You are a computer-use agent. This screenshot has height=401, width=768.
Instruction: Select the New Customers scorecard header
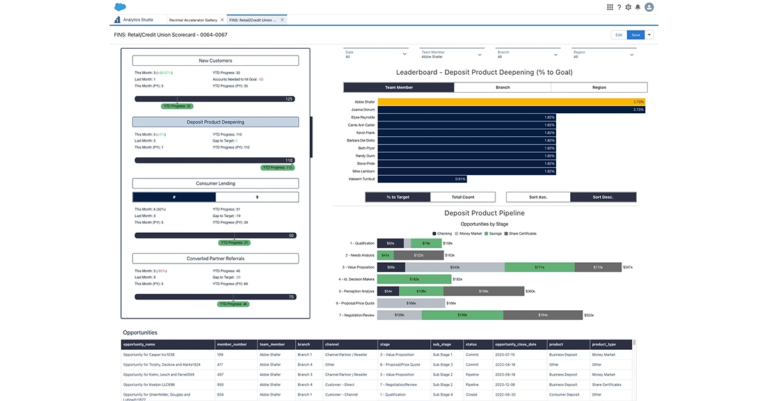[216, 61]
